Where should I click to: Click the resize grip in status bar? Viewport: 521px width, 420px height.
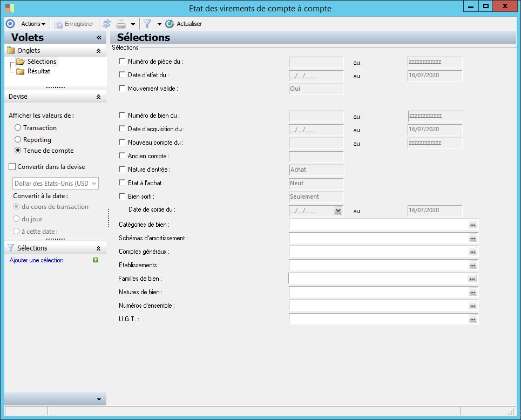point(511,412)
